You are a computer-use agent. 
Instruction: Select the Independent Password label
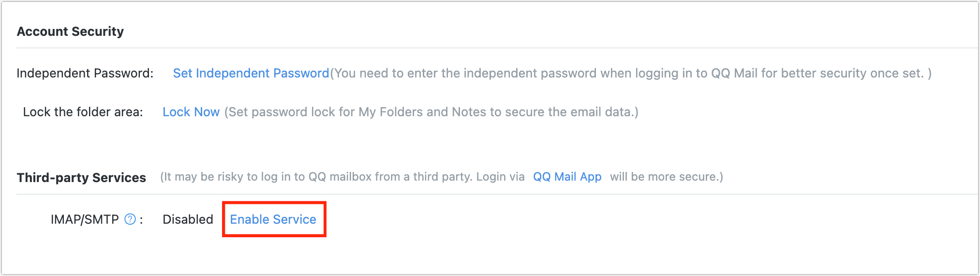coord(85,73)
